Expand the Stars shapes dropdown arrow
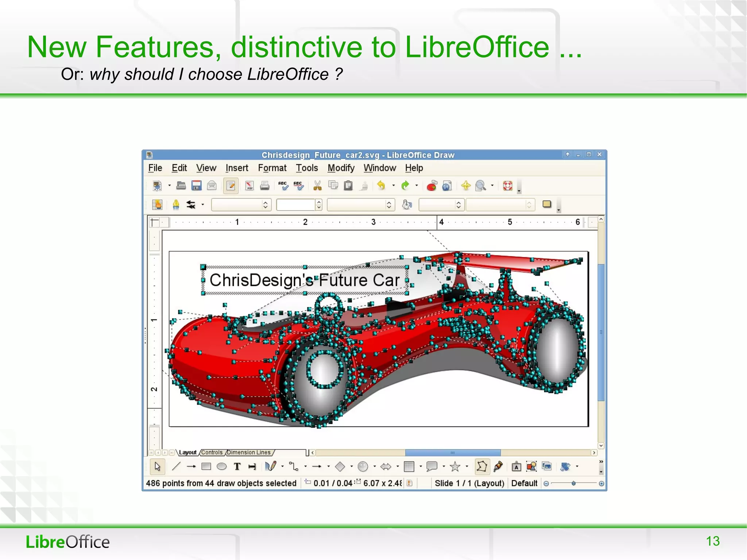Screen dimensions: 747x560 (x=467, y=466)
